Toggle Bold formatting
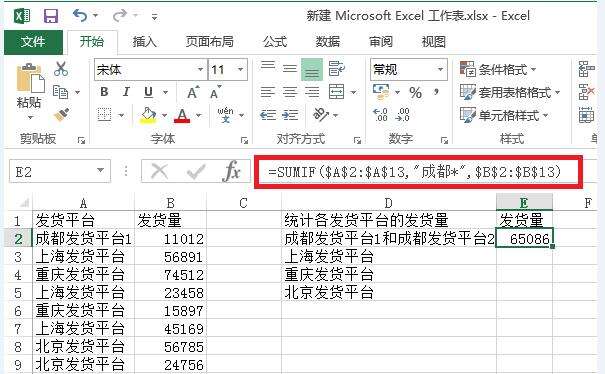 104,92
